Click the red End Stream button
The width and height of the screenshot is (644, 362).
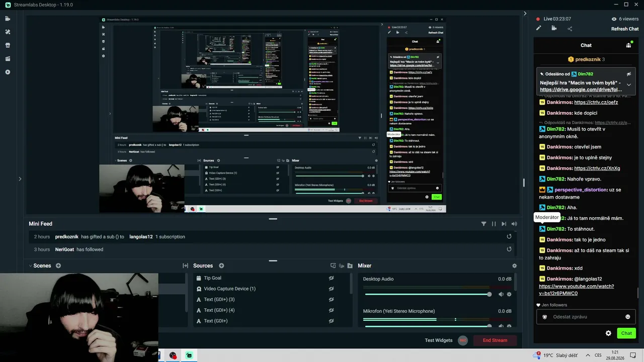point(495,340)
